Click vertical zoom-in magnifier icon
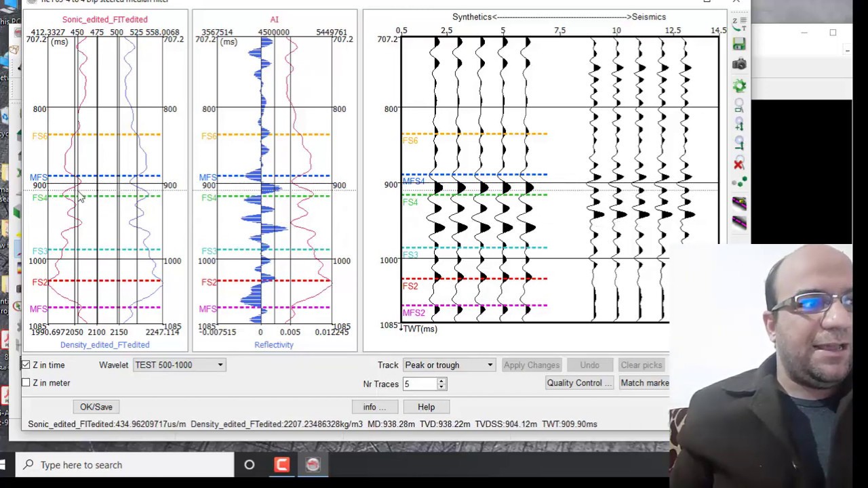The image size is (868, 488). [739, 125]
